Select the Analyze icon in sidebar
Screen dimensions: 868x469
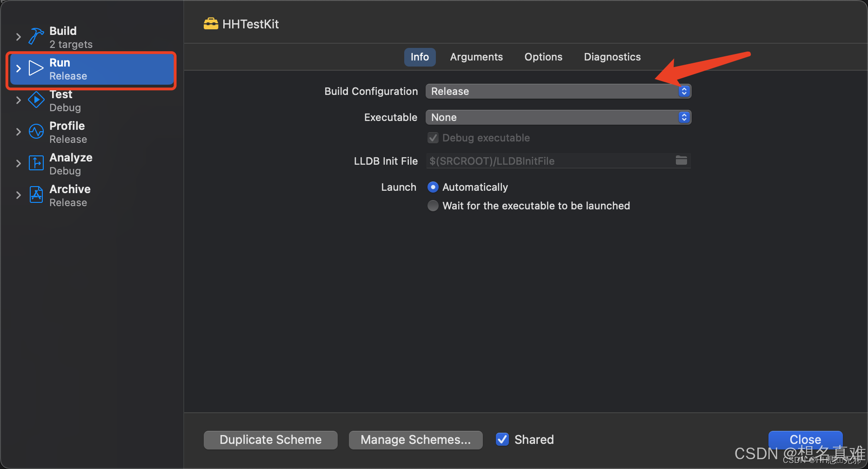coord(36,163)
